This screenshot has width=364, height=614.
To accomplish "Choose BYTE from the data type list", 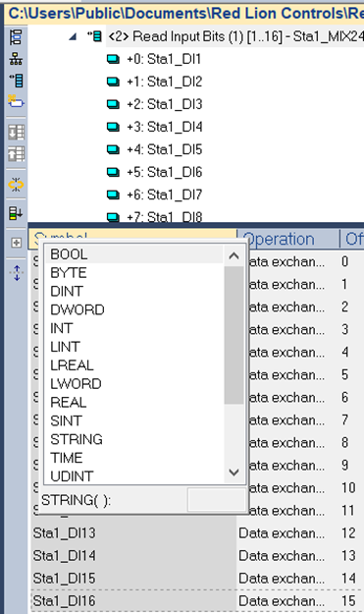I will (x=134, y=272).
